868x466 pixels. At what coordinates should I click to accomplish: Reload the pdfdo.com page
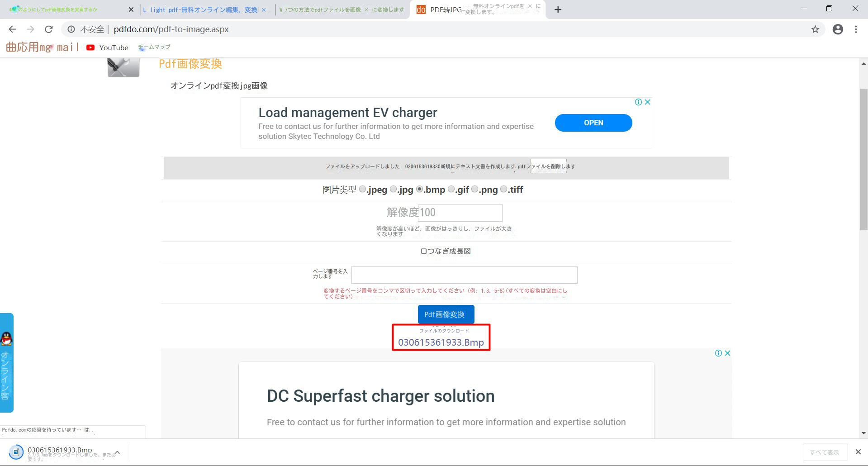(49, 29)
